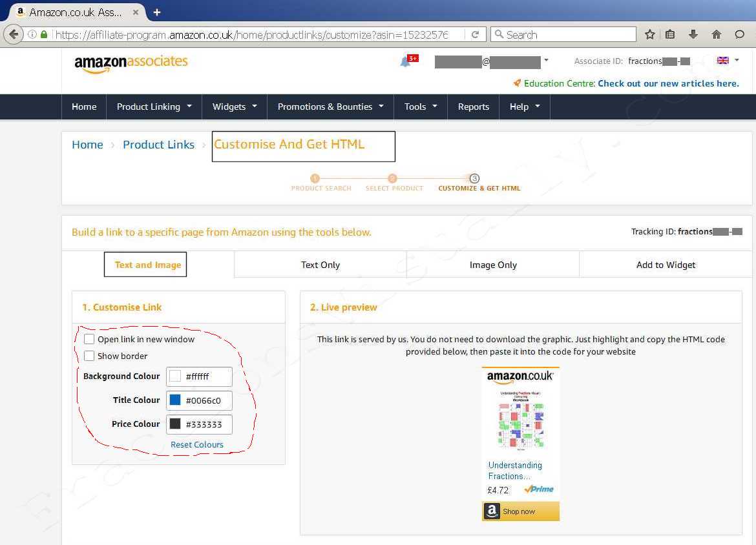Click the Price Colour dark swatch
This screenshot has width=756, height=545.
[x=175, y=424]
